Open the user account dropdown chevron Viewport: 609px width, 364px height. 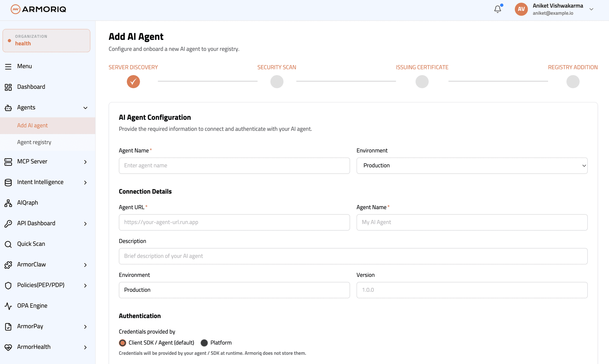pyautogui.click(x=591, y=9)
